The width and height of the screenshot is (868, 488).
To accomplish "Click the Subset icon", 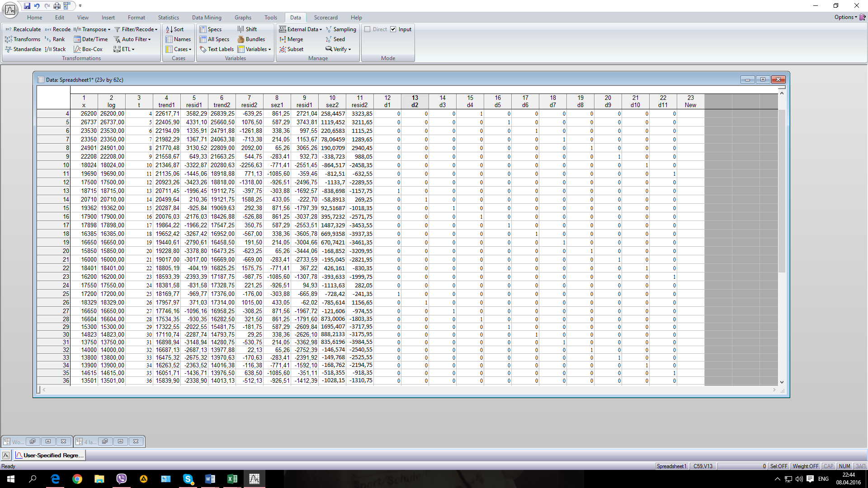I will [x=283, y=49].
